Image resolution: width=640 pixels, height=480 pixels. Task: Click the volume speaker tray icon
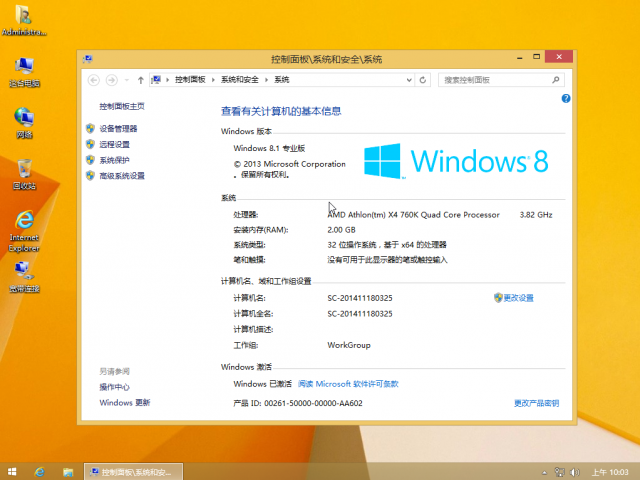coord(575,472)
